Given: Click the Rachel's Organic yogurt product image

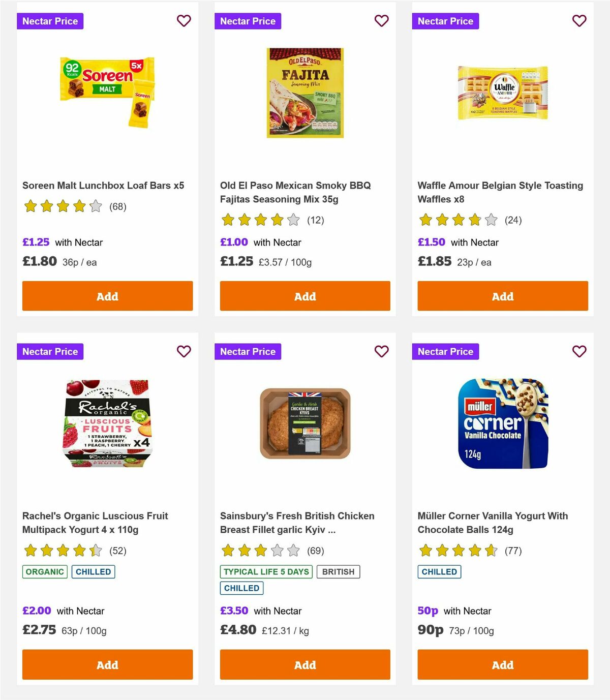Looking at the screenshot, I should click(107, 427).
